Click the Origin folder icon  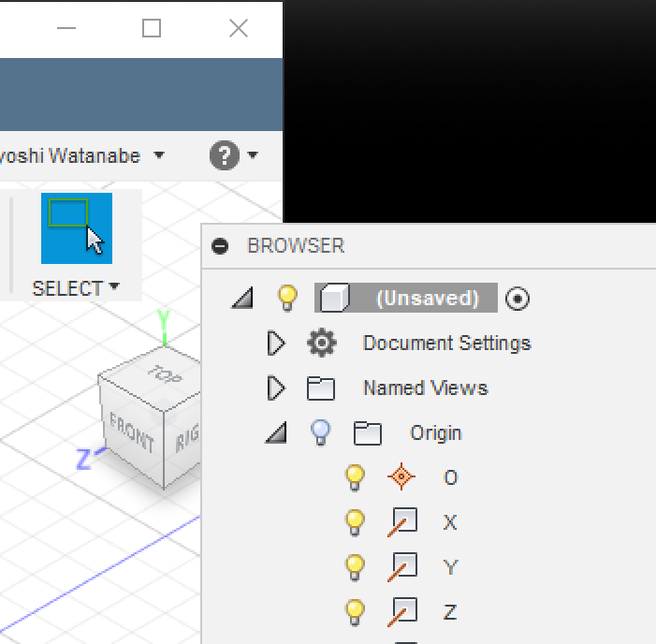click(368, 433)
